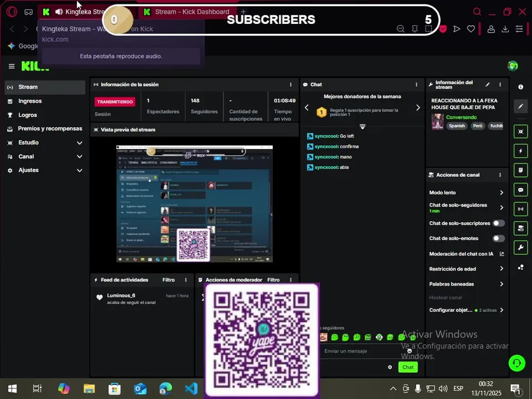Expand the Canal sidebar section
The image size is (532, 399).
pyautogui.click(x=45, y=157)
